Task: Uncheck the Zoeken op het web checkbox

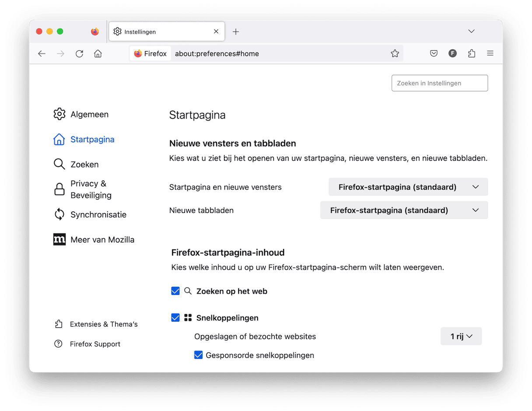Action: (175, 291)
